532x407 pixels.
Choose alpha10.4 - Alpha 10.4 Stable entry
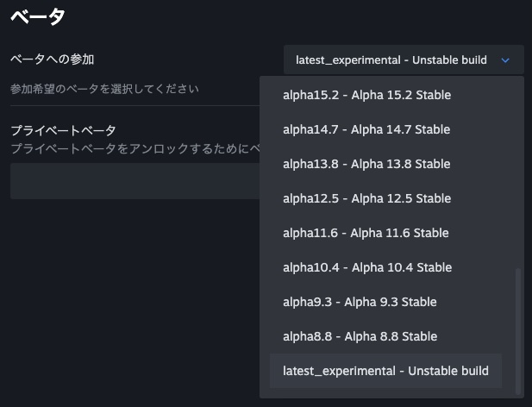(366, 267)
